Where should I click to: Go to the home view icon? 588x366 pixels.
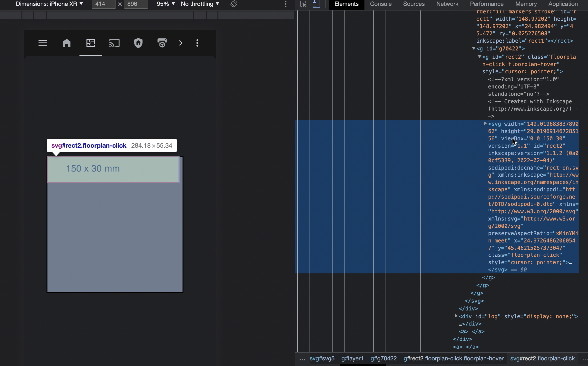pyautogui.click(x=67, y=43)
